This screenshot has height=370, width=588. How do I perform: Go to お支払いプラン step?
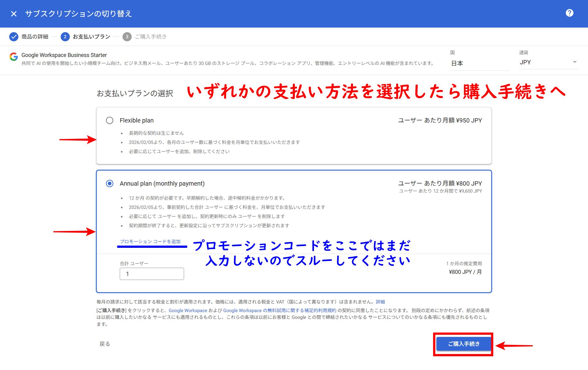(x=92, y=37)
